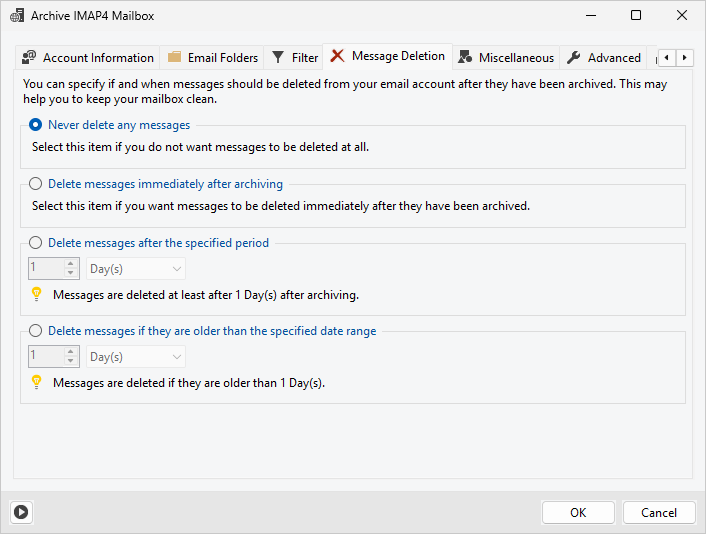Screen dimensions: 706x534
Task: Click the specified period number field
Action: [x=46, y=269]
